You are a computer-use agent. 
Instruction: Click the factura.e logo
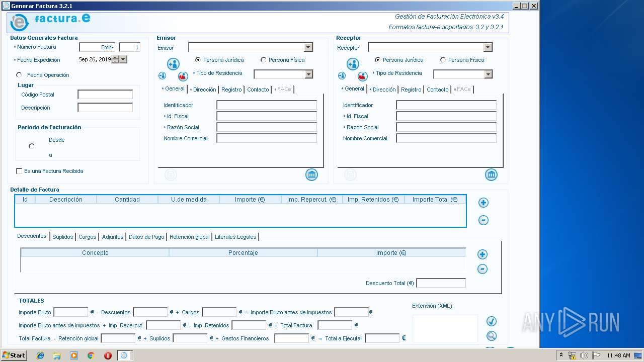[50, 22]
